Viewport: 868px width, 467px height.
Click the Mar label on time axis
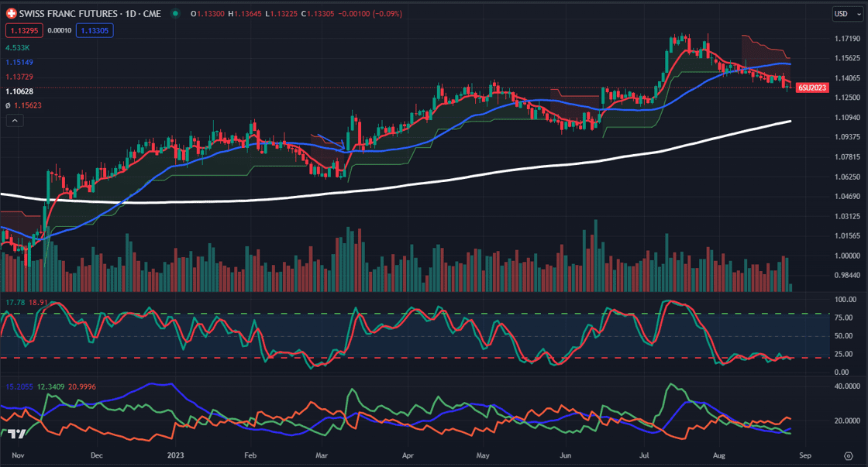tap(322, 455)
